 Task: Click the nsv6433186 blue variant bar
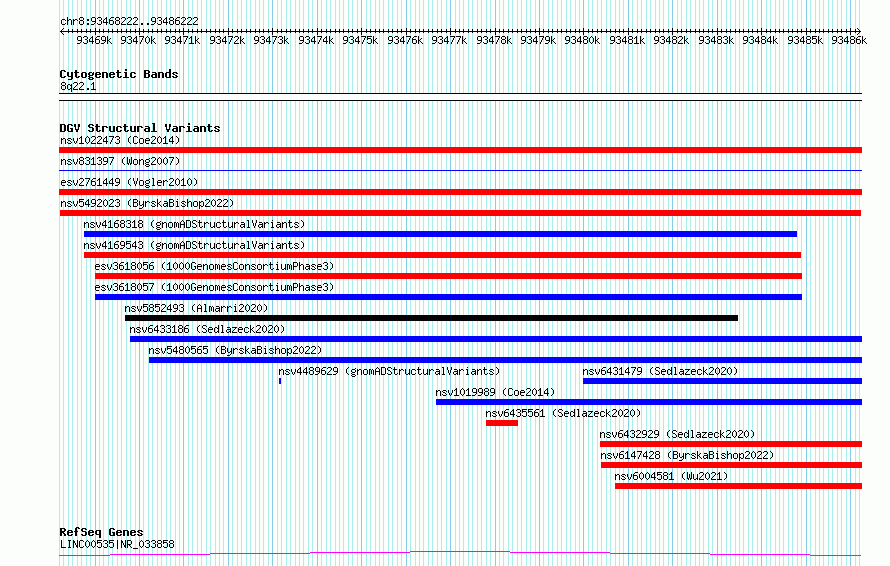[496, 339]
